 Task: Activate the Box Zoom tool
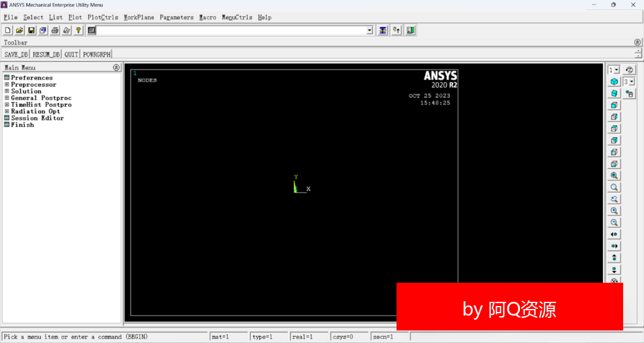pos(614,187)
